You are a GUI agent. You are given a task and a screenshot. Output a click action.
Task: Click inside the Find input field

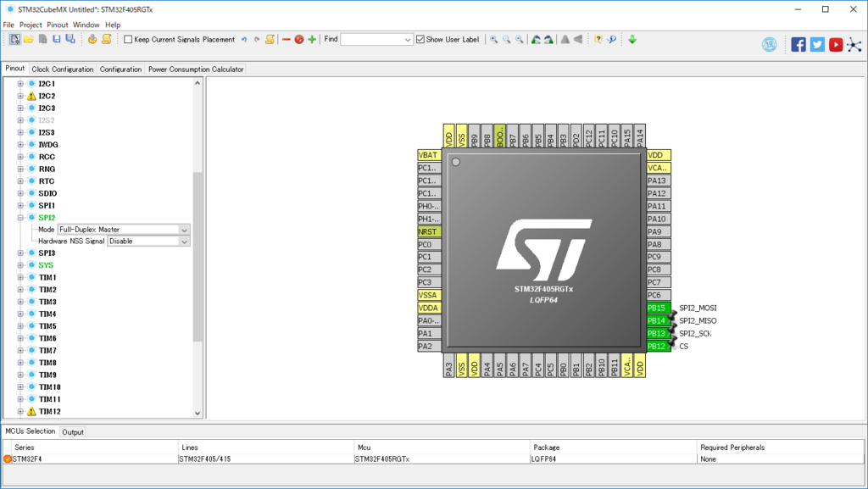371,40
